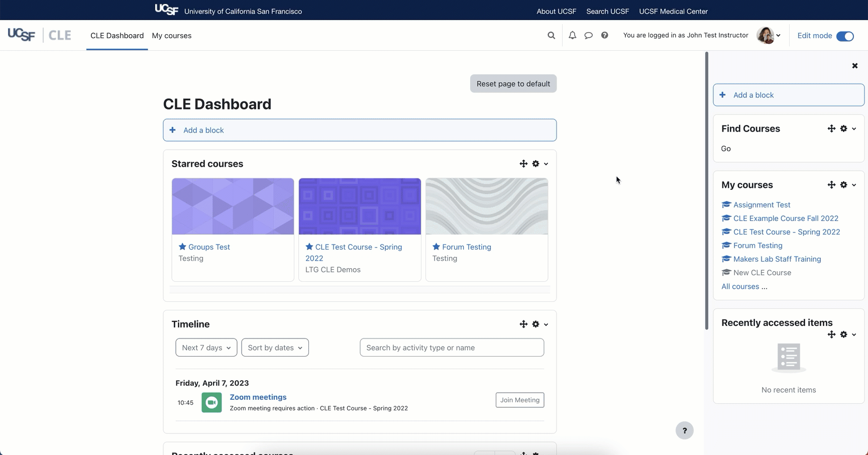This screenshot has height=455, width=868.
Task: Open the help question mark icon in the header
Action: pyautogui.click(x=604, y=35)
